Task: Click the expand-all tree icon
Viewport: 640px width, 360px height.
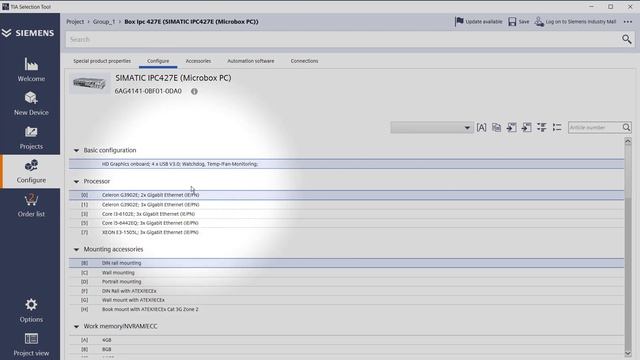Action: click(x=542, y=127)
